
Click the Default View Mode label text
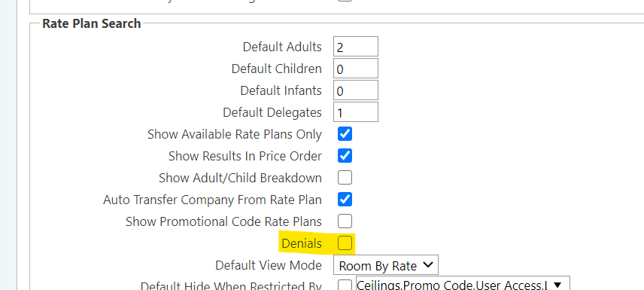269,265
